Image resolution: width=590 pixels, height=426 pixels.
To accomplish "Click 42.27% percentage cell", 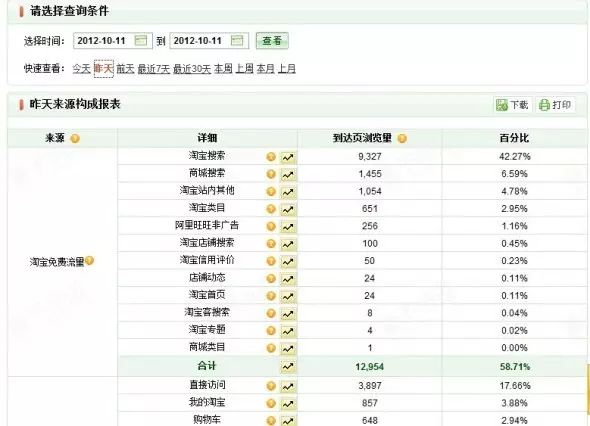I will (515, 156).
